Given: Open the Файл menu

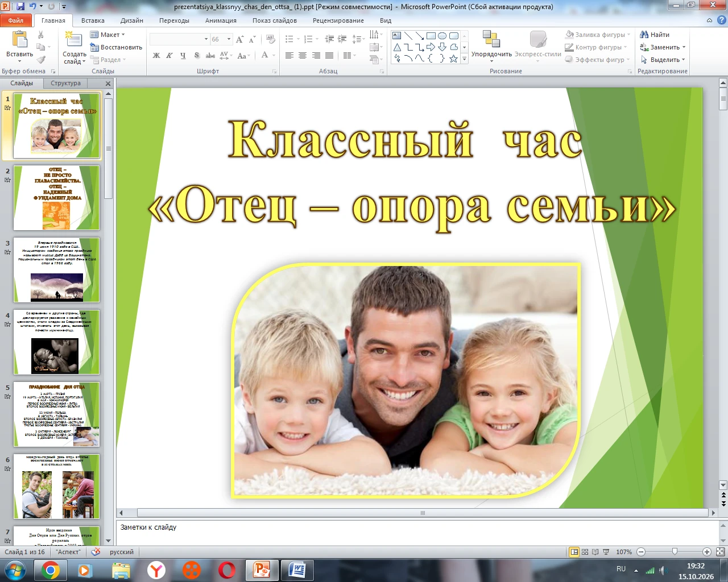Looking at the screenshot, I should pos(16,20).
